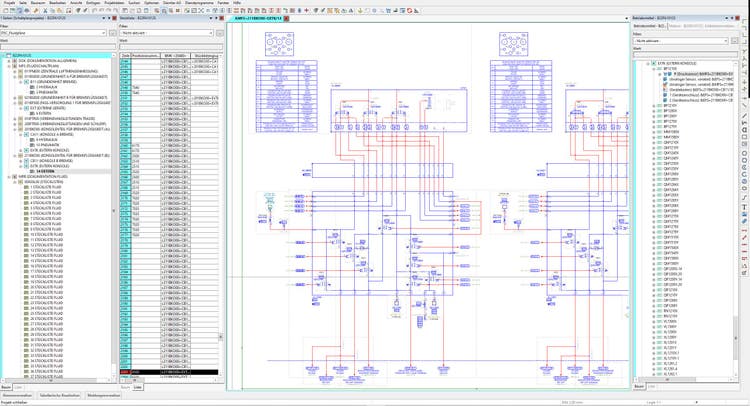Open the Einfügen menu
Screen dimensions: 750x406
[93, 3]
